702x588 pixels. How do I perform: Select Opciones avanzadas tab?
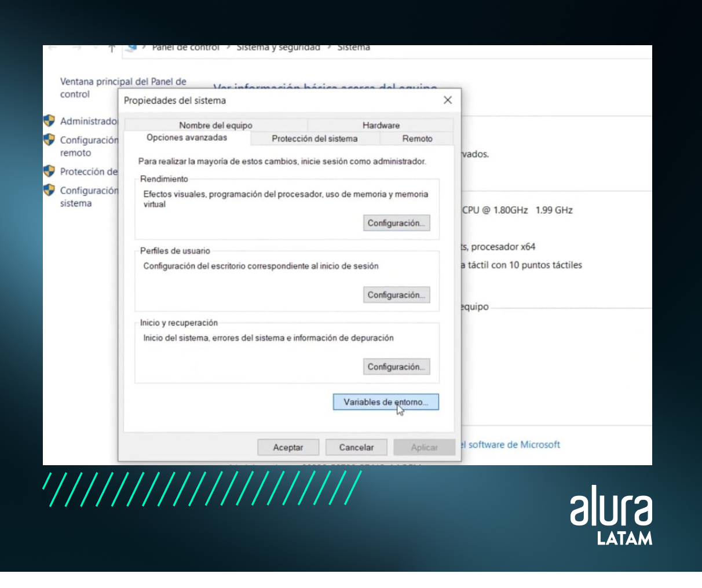(187, 138)
